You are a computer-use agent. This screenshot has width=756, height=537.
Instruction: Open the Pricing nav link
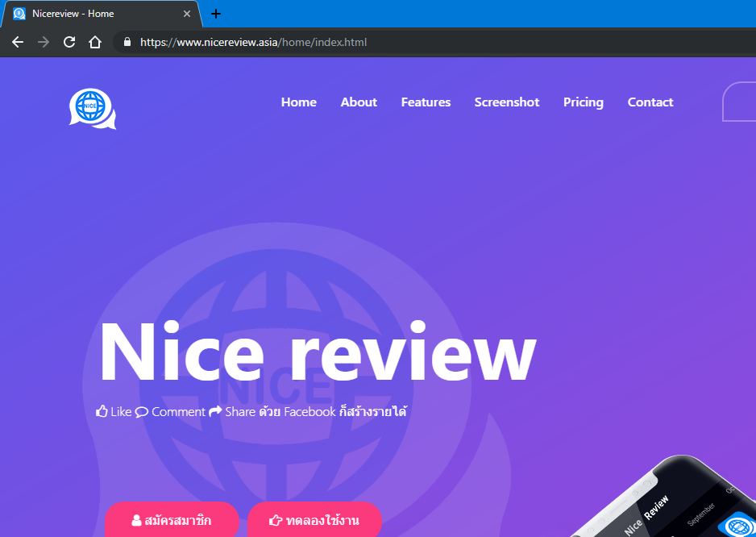point(584,102)
